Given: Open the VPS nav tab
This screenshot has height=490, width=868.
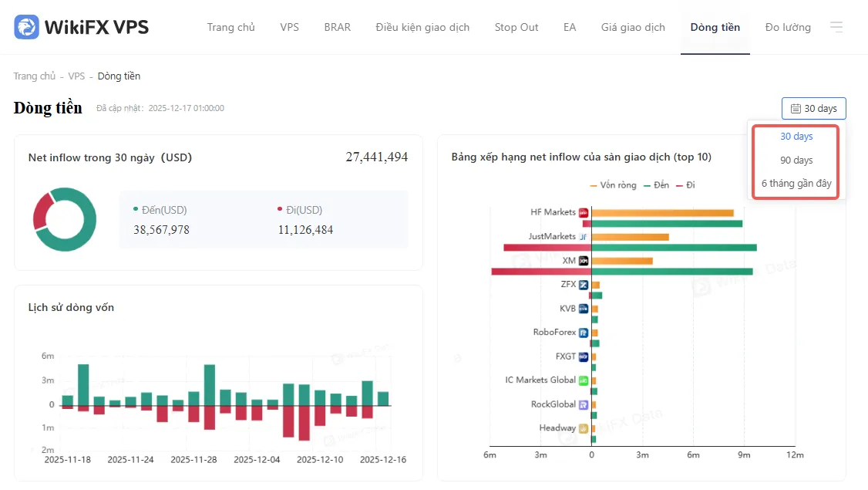Looking at the screenshot, I should click(290, 27).
